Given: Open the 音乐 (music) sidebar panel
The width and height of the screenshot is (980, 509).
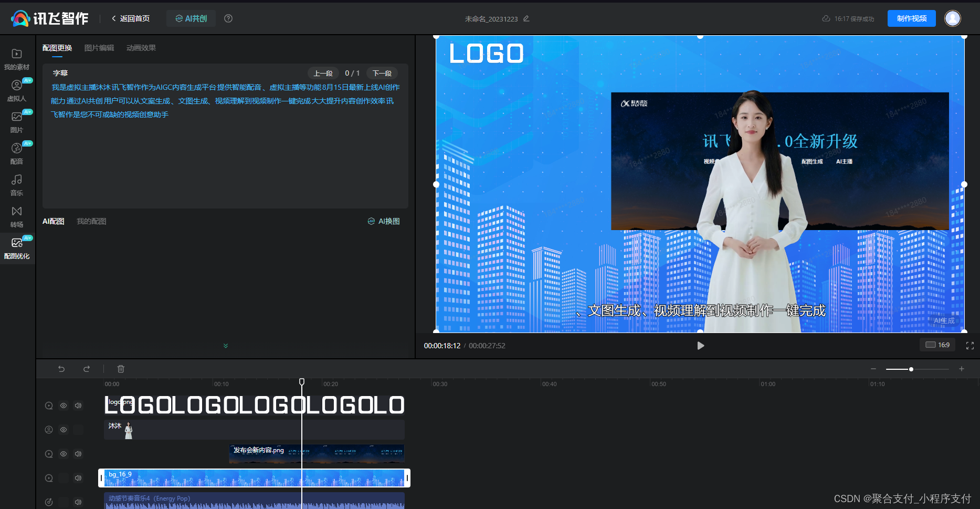Looking at the screenshot, I should tap(17, 185).
